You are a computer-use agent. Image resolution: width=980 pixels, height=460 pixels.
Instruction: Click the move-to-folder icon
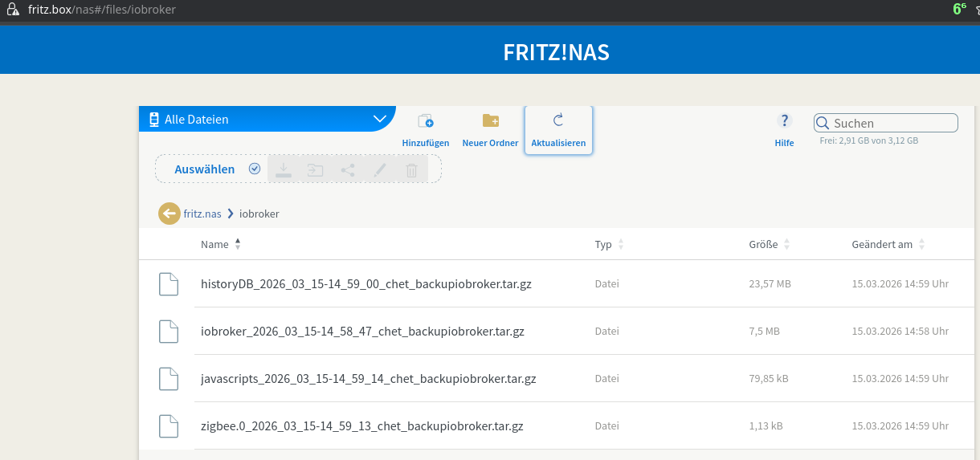click(x=315, y=169)
